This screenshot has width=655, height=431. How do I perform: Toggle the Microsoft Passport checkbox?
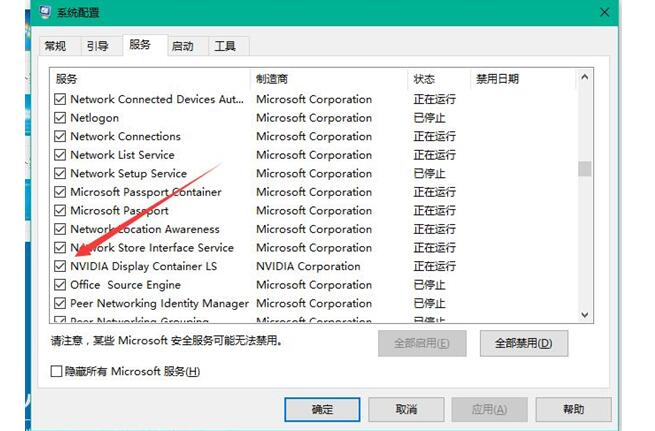(x=60, y=210)
